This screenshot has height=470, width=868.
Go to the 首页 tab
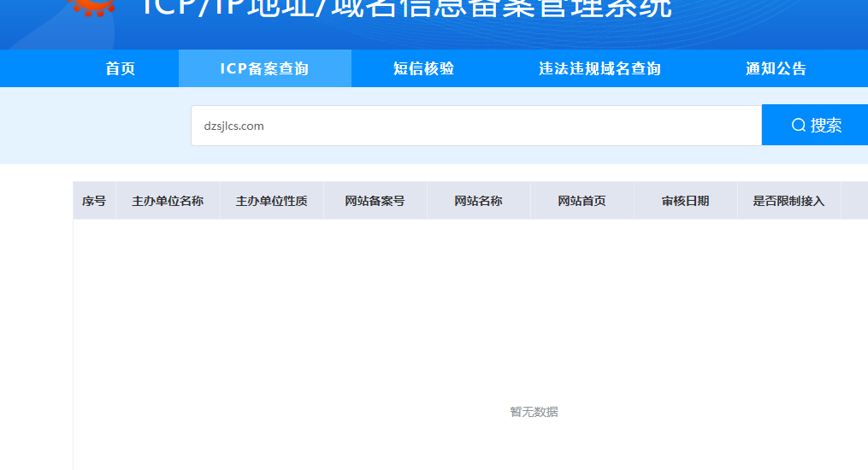[x=121, y=69]
